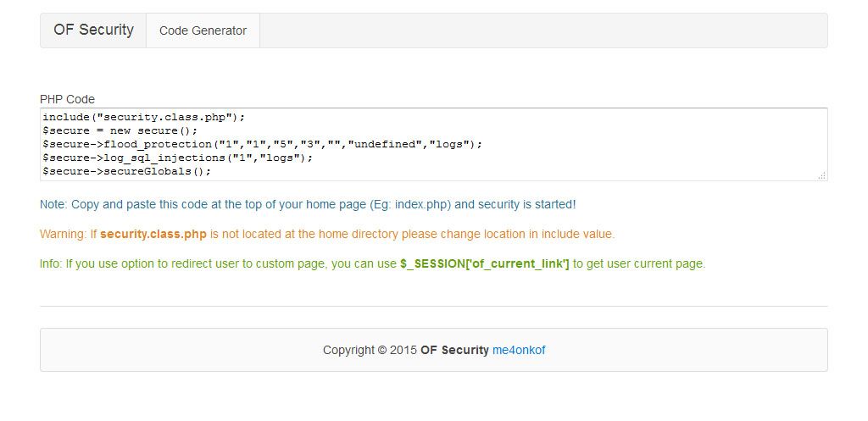Click the word 'Info:' in green text
868x421 pixels.
[x=51, y=264]
